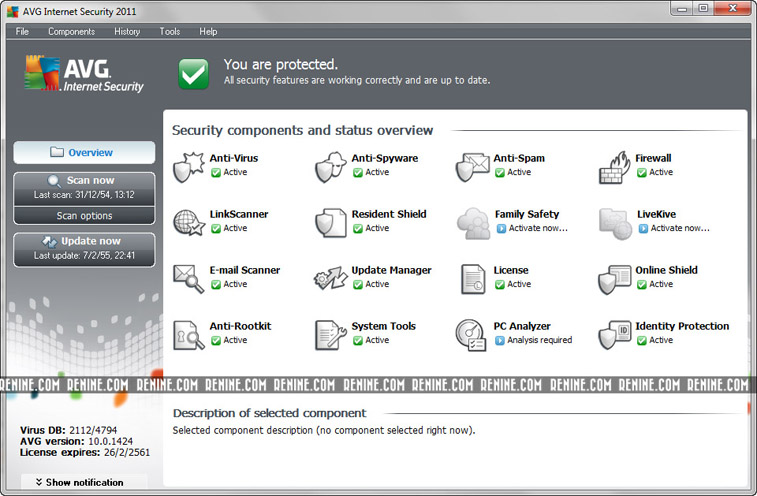Click the Identity Protection label
Viewport: 757px width, 496px height.
(682, 326)
